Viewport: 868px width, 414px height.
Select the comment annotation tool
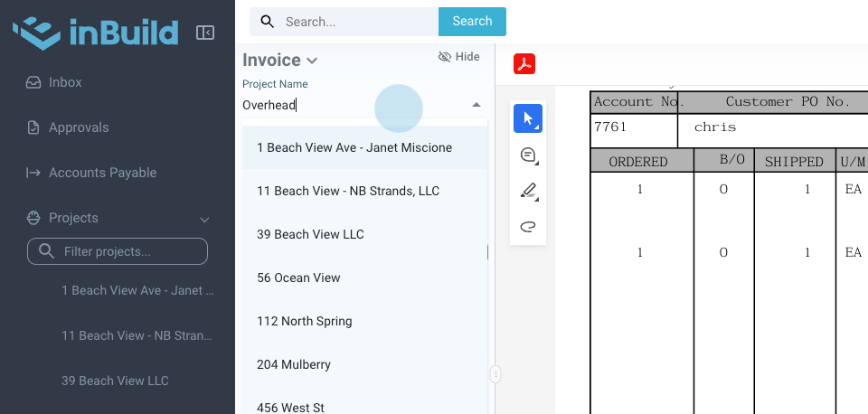pos(528,155)
